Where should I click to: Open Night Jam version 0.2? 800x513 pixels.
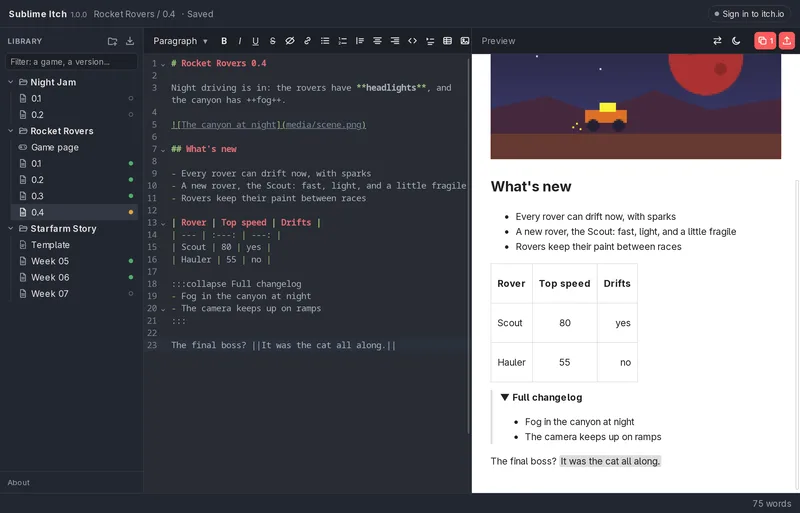[x=74, y=115]
